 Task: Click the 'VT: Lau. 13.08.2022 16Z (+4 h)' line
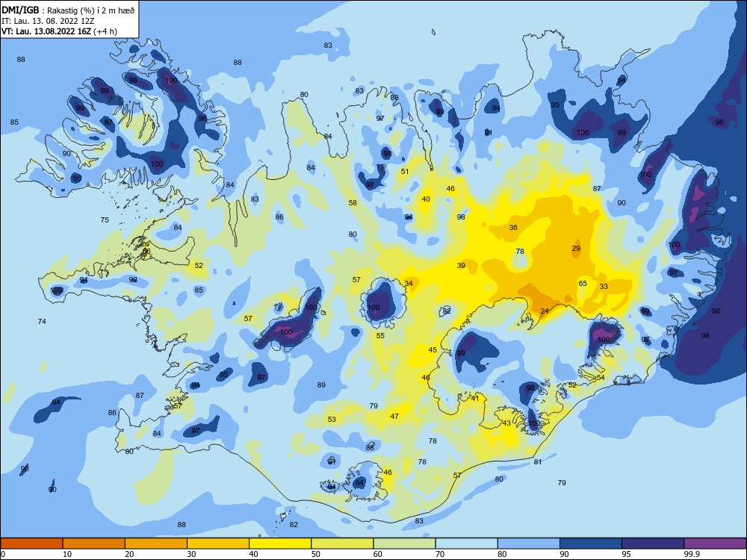coord(59,31)
